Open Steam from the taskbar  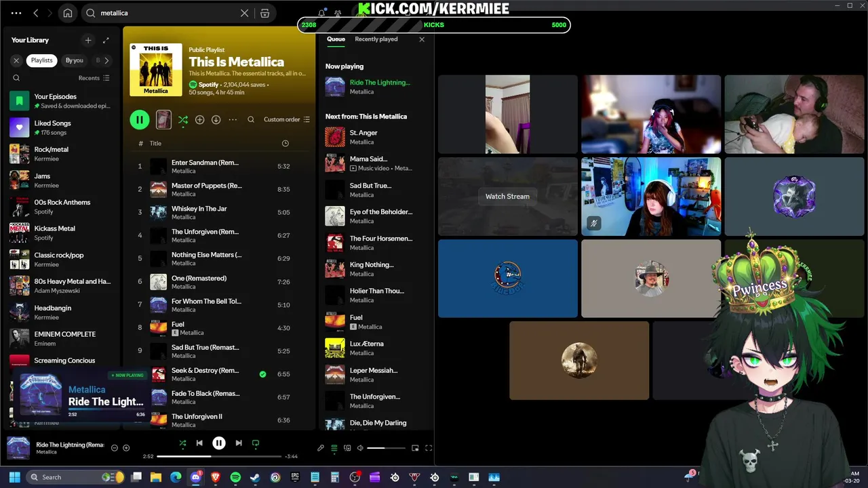pyautogui.click(x=255, y=477)
